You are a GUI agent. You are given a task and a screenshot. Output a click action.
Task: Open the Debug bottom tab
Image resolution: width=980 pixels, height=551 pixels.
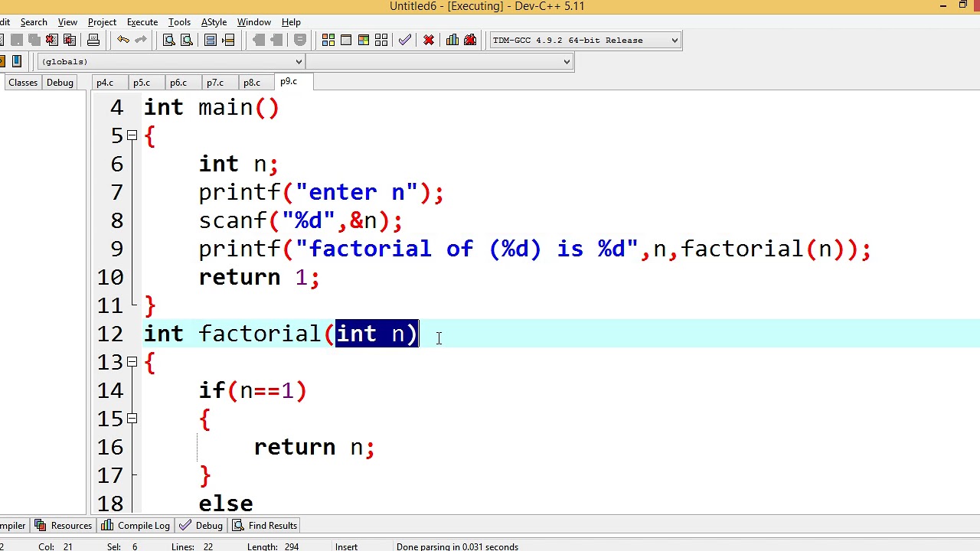point(201,526)
